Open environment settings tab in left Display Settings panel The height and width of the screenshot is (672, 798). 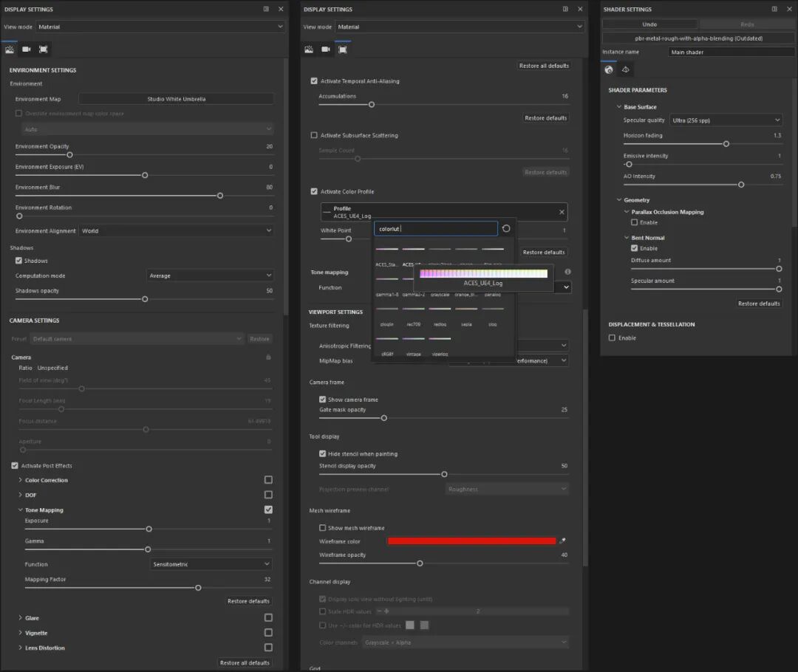coord(10,49)
